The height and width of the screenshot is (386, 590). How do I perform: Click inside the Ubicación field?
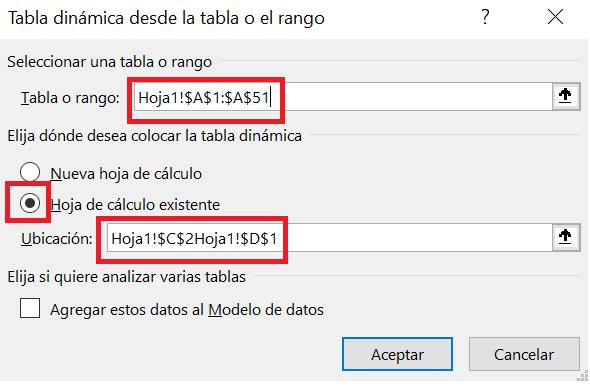(330, 238)
